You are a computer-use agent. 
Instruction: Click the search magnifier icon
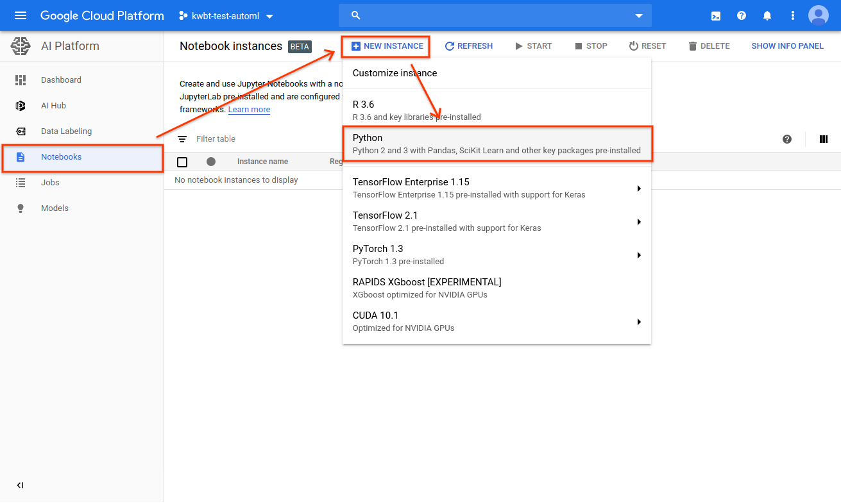357,15
